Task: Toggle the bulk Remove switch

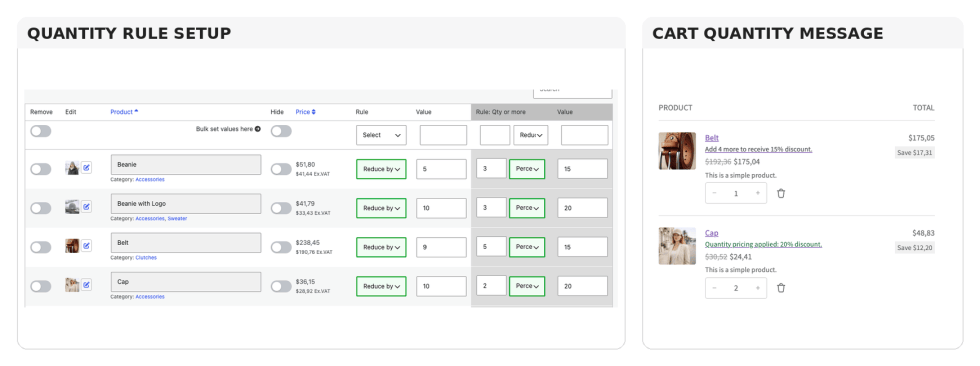Action: pos(41,131)
